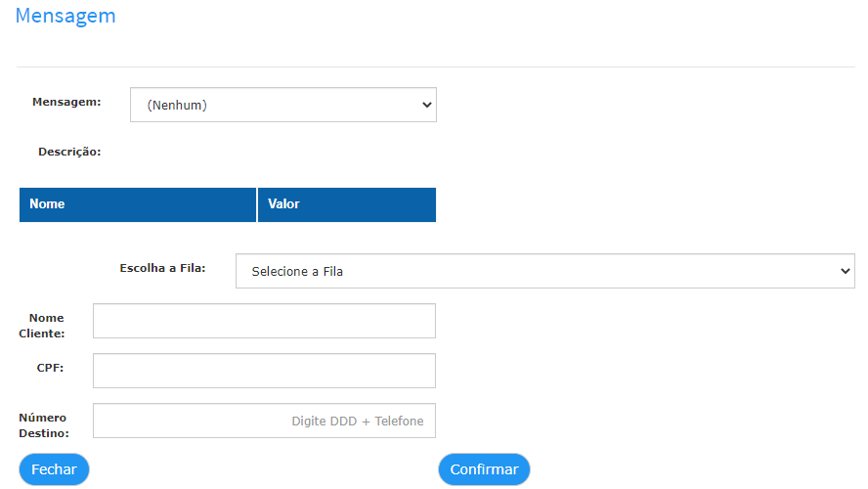Focus the Nome Cliente text field

click(x=264, y=321)
